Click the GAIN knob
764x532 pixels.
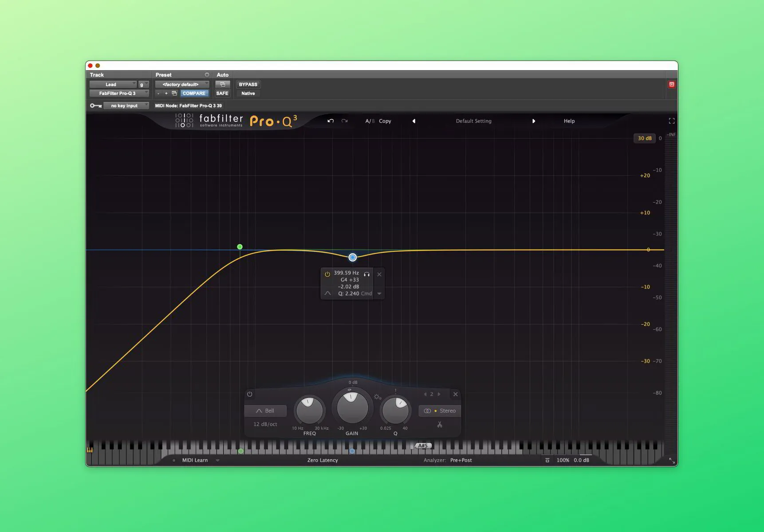click(352, 407)
